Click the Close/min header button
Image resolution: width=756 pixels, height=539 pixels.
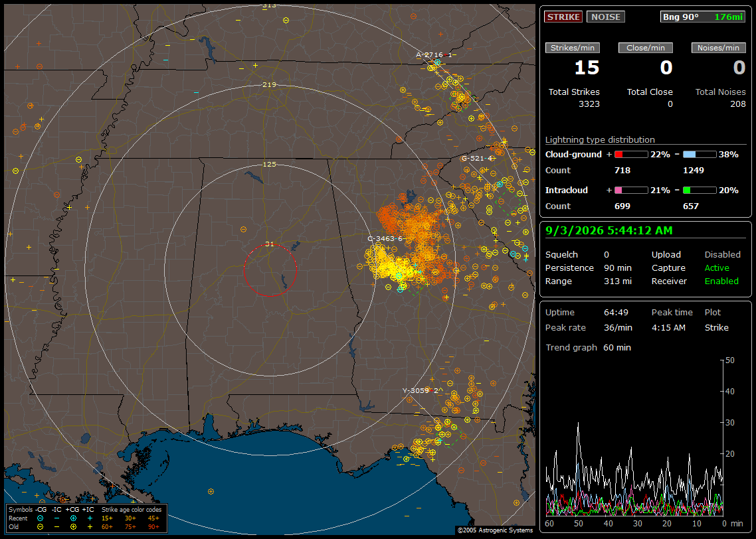click(646, 48)
